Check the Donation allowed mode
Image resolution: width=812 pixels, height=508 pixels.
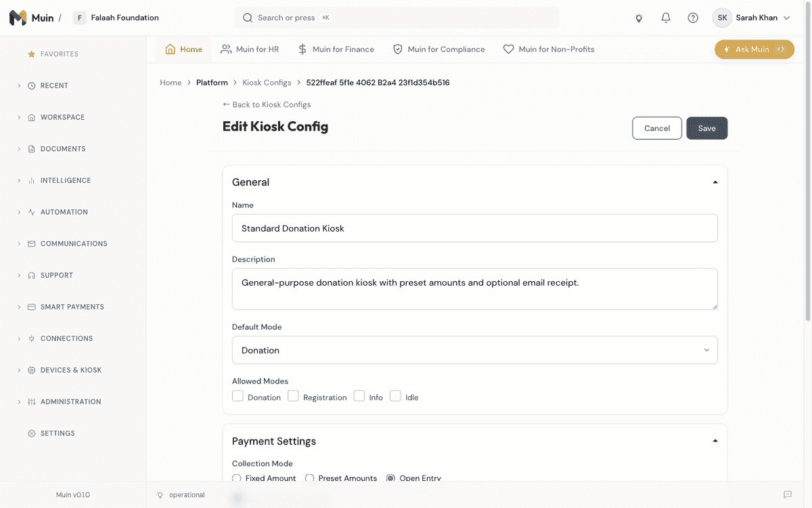click(x=238, y=396)
